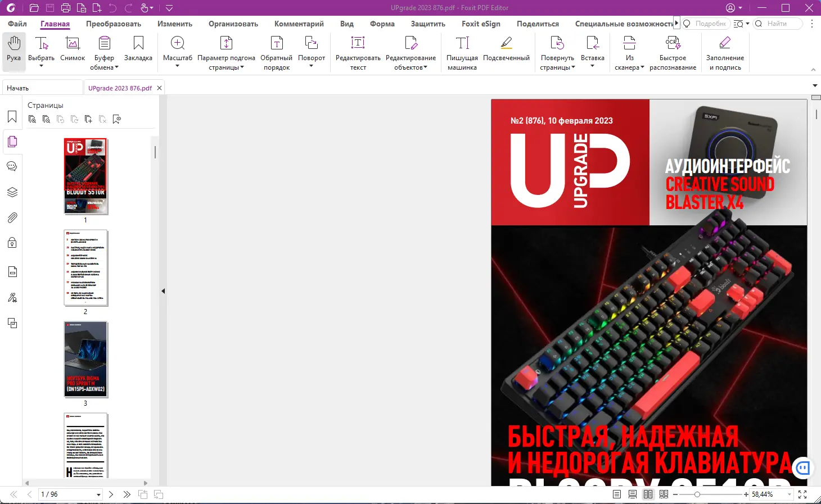
Task: Open Буфер обмена clipboard menu
Action: click(104, 53)
